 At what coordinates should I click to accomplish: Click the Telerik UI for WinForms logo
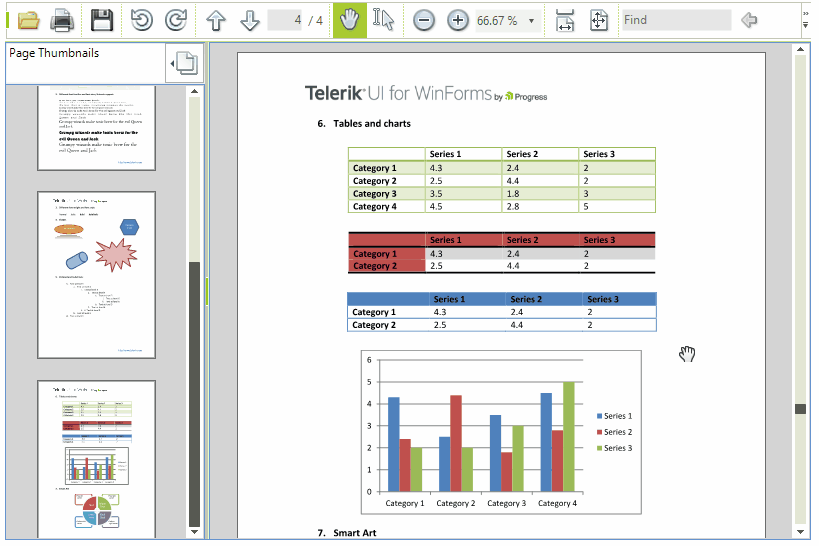pyautogui.click(x=426, y=94)
